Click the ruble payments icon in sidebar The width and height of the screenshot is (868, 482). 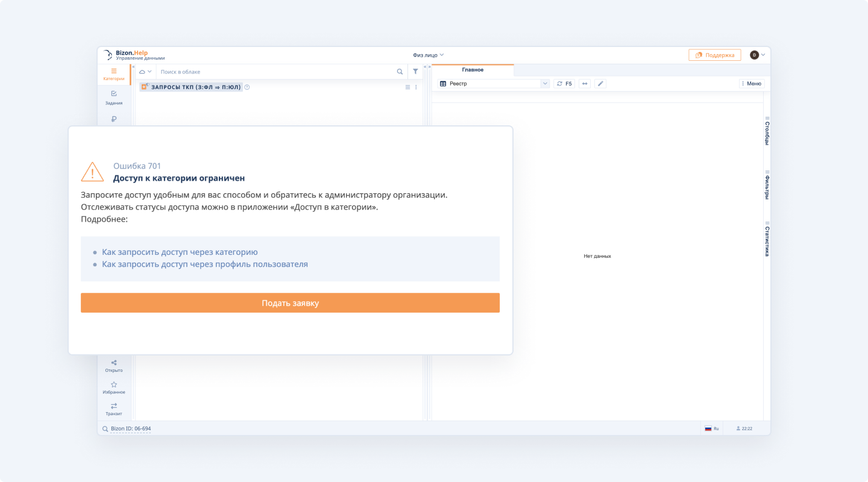coord(113,118)
